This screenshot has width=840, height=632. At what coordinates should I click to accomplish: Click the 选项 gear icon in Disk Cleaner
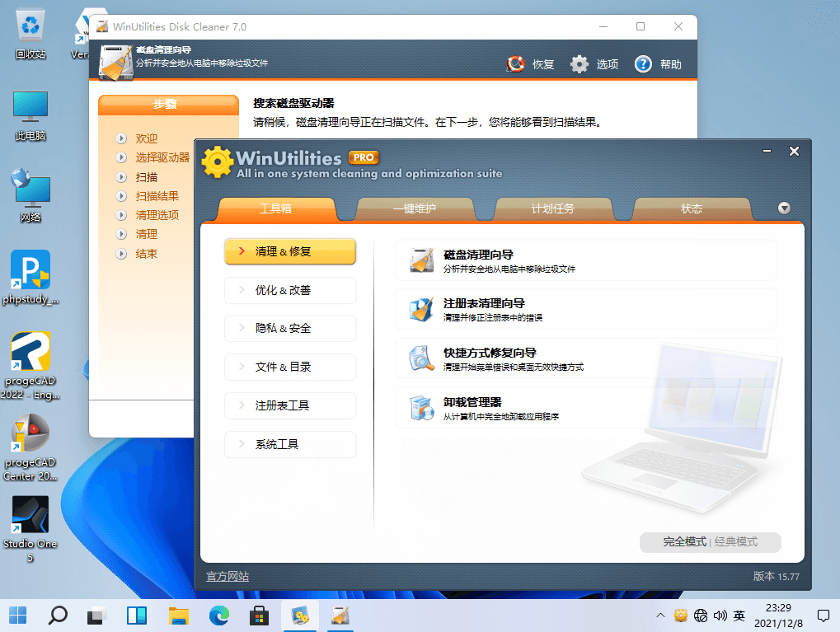point(580,64)
